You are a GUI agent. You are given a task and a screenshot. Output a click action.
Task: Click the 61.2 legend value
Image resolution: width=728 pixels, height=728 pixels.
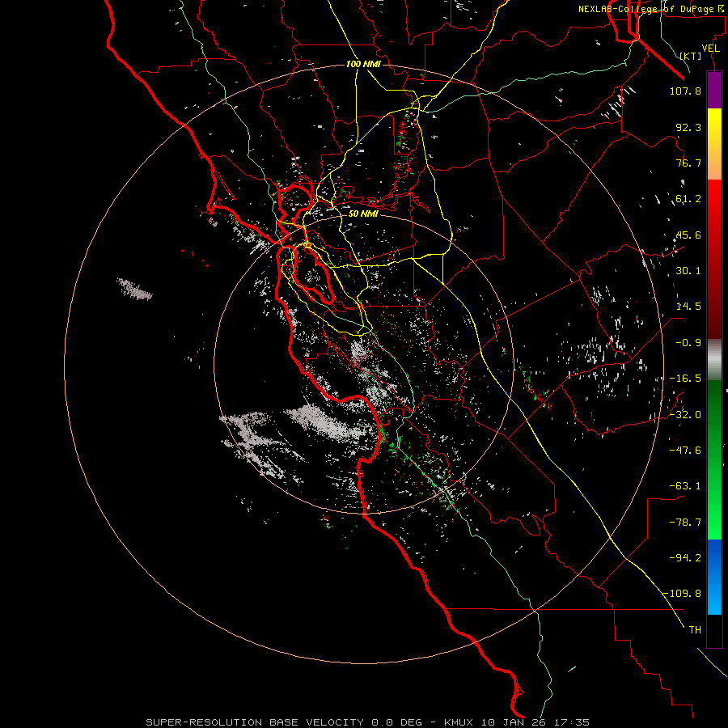pos(688,199)
